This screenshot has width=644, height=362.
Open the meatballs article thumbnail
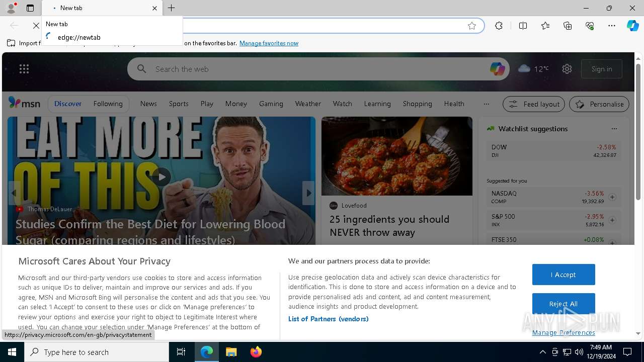coord(397,156)
